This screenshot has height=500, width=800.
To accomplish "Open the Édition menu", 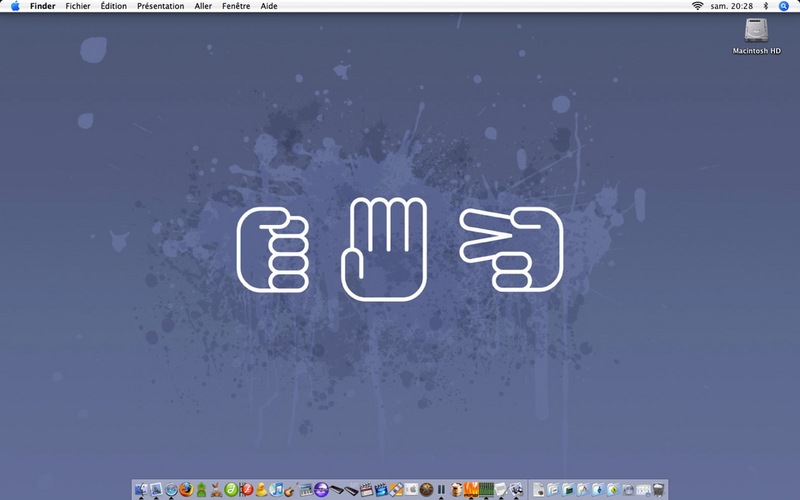I will [113, 6].
